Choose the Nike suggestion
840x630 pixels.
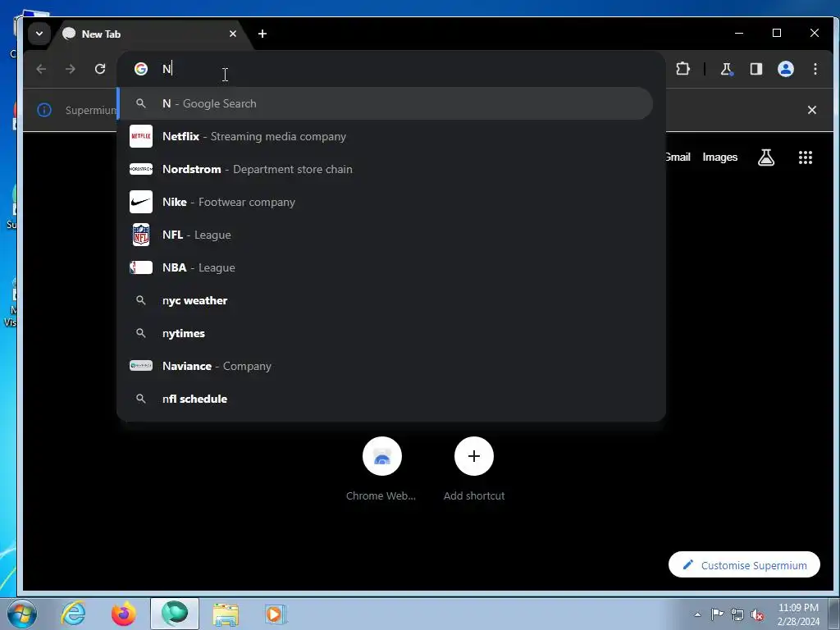coord(386,202)
